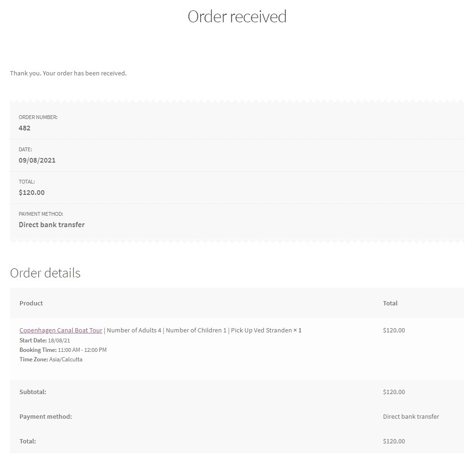Screen dimensions: 476x460
Task: Click Direct bank transfer in details table
Action: (411, 416)
